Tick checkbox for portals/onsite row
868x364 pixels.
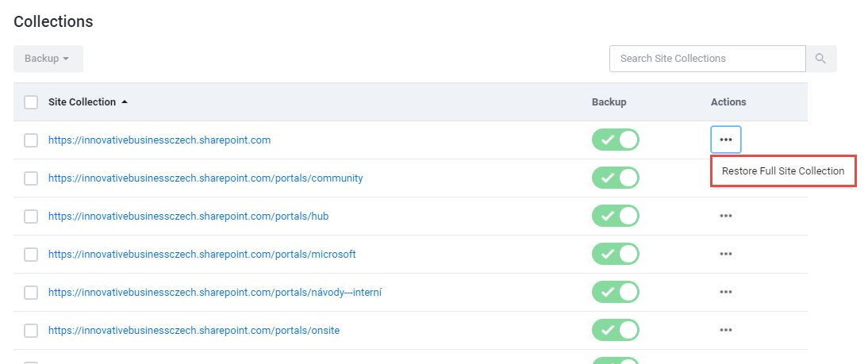31,331
